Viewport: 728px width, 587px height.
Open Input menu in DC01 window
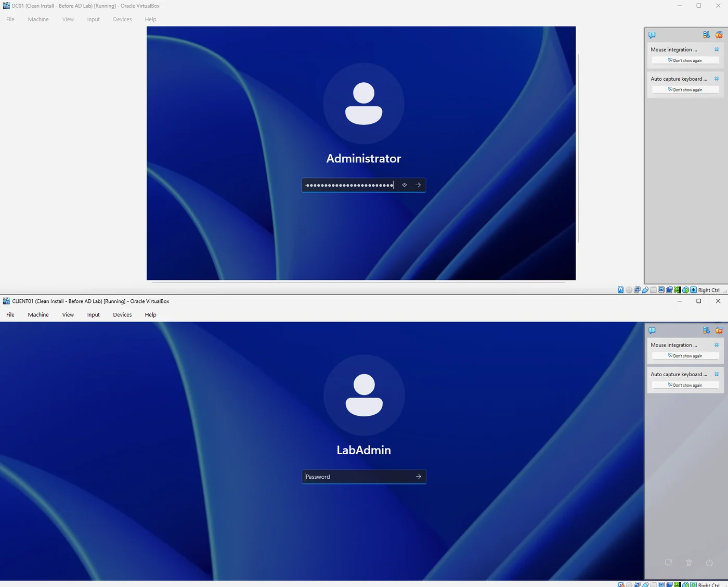94,19
